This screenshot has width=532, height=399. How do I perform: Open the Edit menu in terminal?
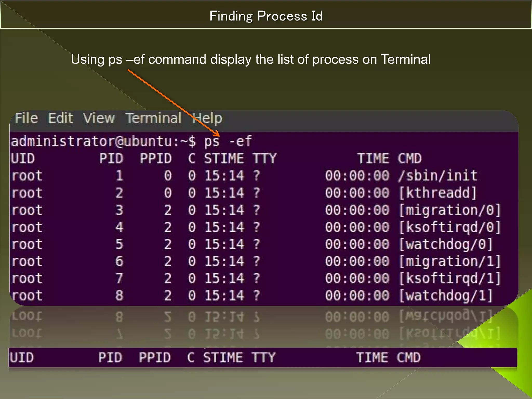pyautogui.click(x=61, y=118)
